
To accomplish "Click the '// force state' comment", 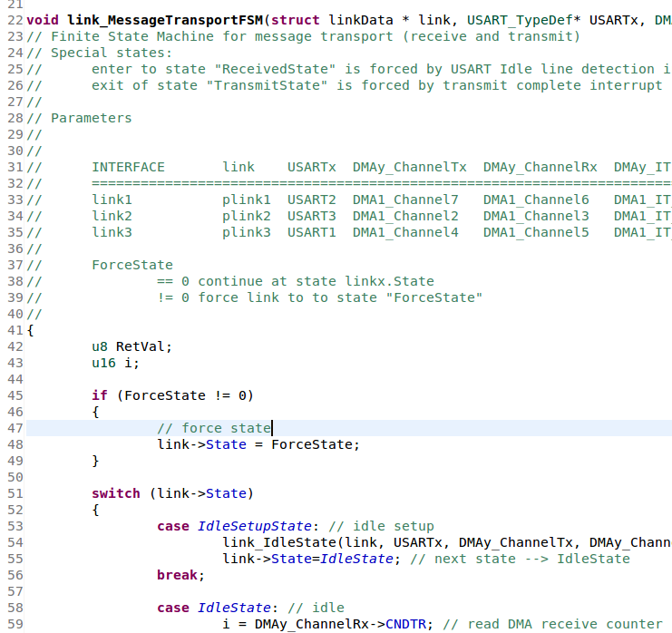I will click(213, 428).
